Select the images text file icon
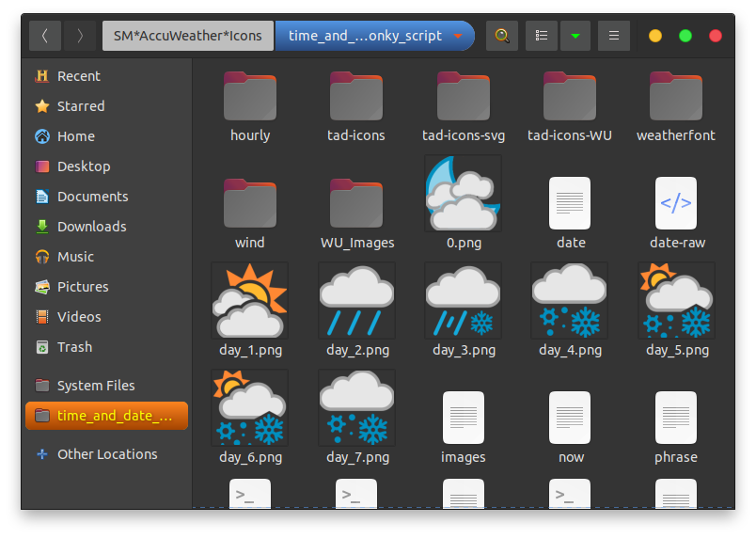This screenshot has width=756, height=538. coord(464,418)
